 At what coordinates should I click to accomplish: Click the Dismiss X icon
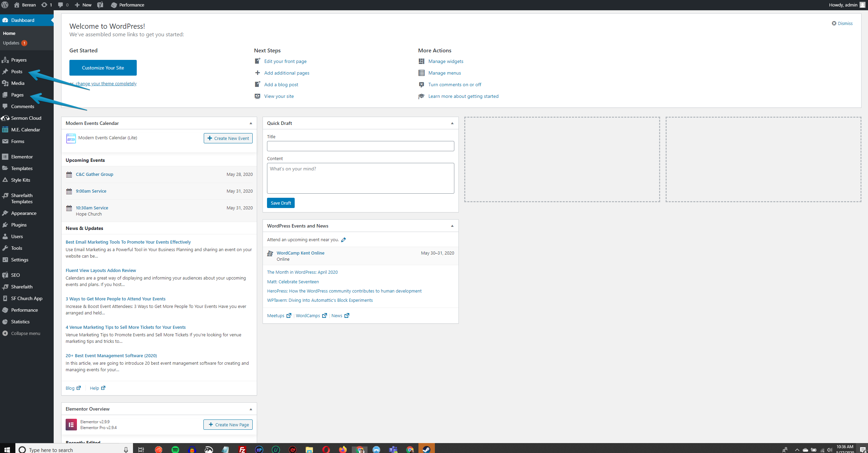click(834, 23)
